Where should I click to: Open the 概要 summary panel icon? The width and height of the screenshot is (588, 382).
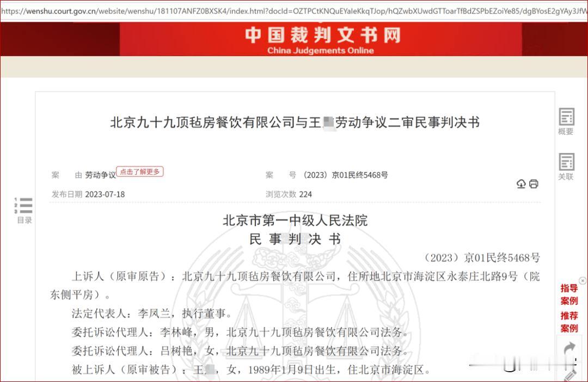click(x=566, y=121)
